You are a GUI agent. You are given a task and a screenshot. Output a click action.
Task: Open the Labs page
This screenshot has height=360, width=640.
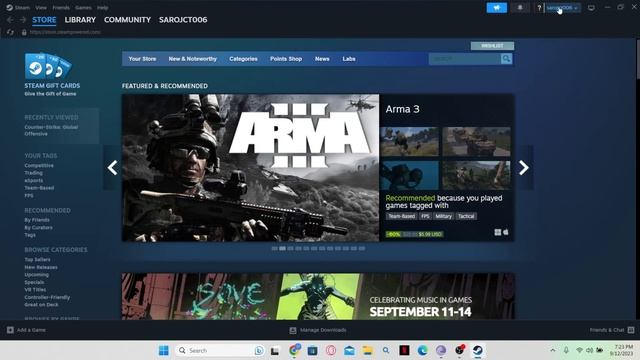349,59
